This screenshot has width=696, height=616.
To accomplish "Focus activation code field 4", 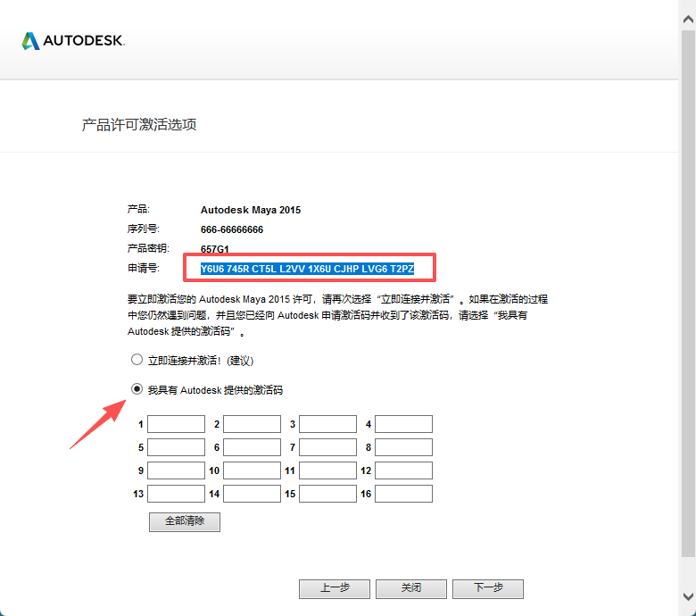I will click(404, 424).
